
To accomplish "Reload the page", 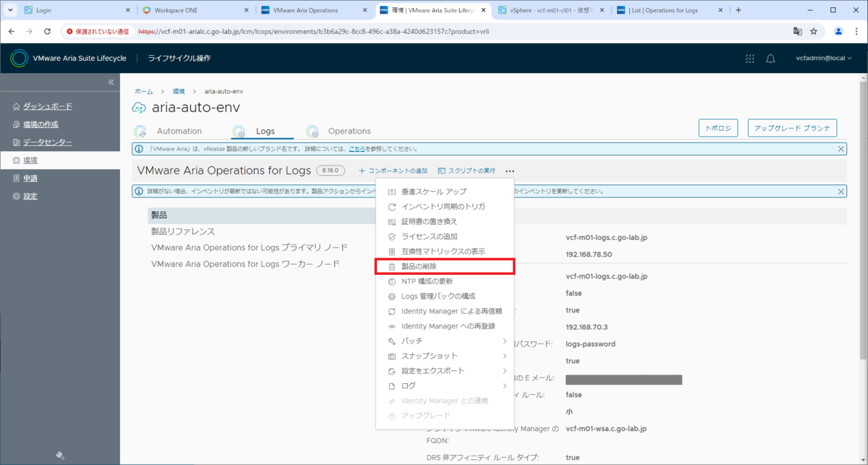I will click(x=48, y=32).
